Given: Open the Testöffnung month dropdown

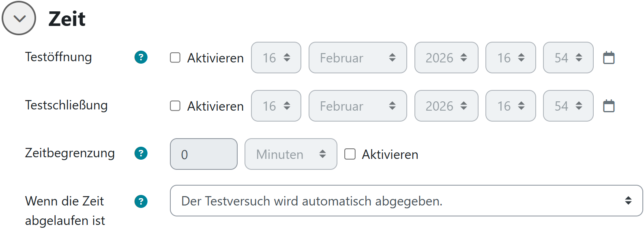Looking at the screenshot, I should click(x=357, y=58).
